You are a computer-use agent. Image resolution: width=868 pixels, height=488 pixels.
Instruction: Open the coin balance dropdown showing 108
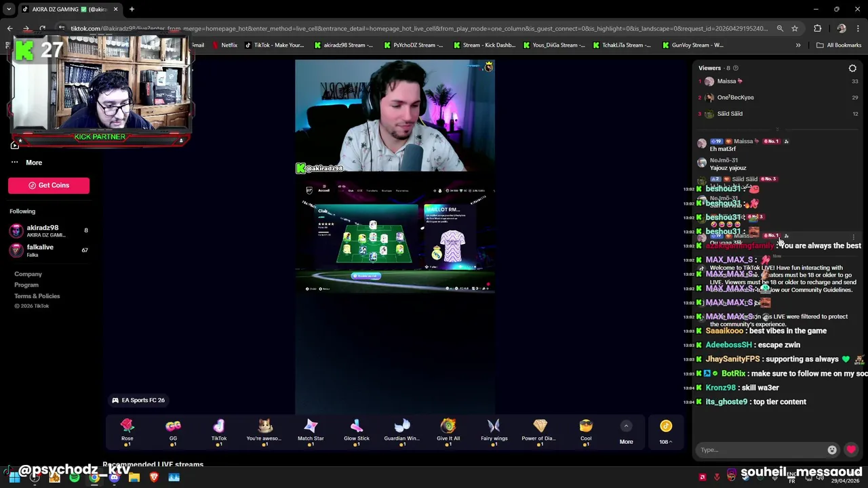click(666, 432)
